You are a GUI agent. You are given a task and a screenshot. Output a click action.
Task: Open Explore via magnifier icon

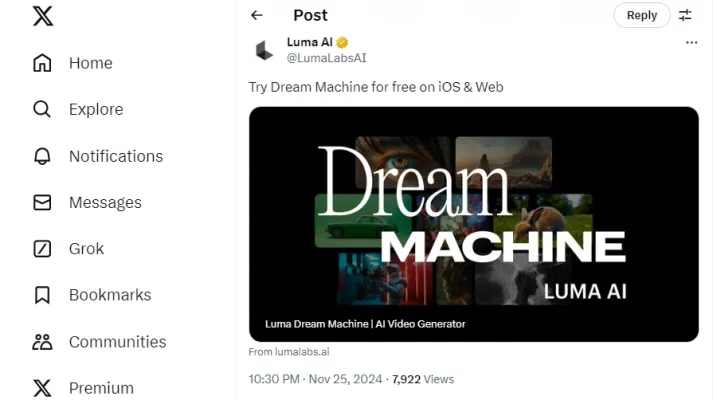coord(42,109)
